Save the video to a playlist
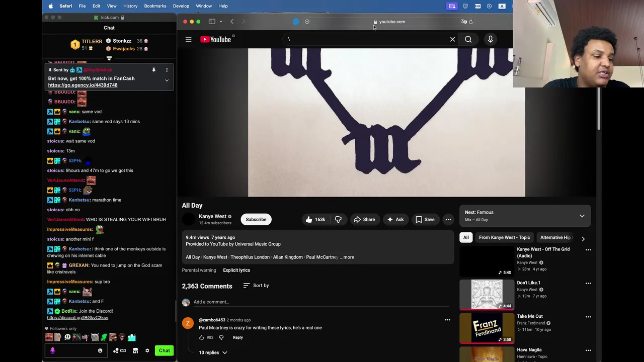Screen dimensions: 644x362 (425, 219)
